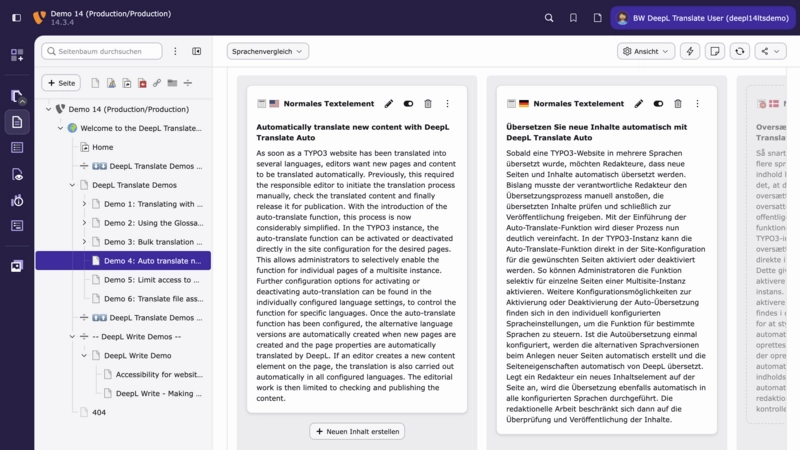Open the View page module in sidebar
Screen dimensions: 800x450
[17, 174]
